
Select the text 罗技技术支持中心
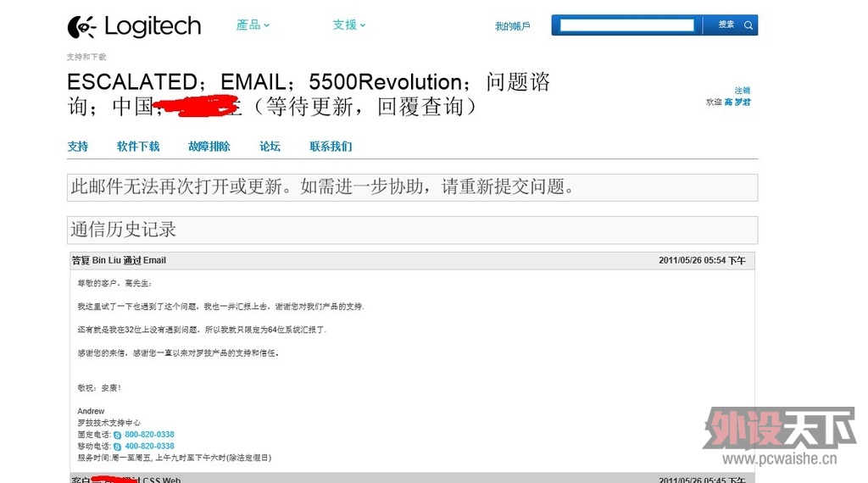109,423
